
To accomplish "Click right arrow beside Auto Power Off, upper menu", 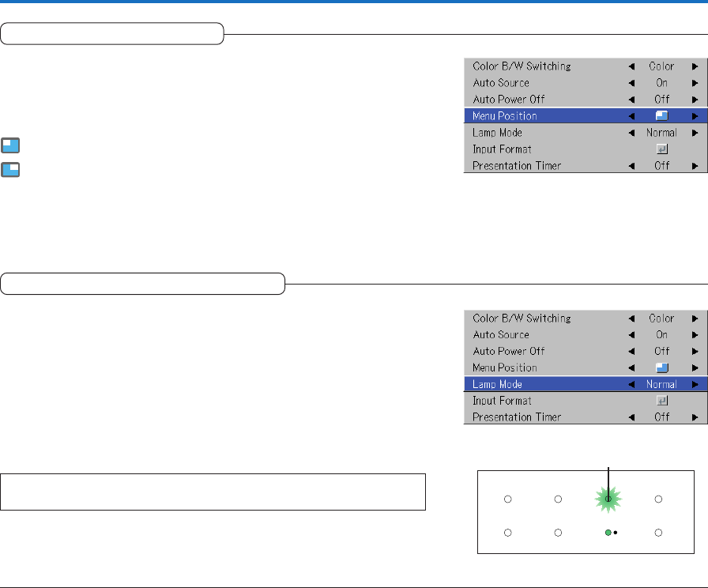I will point(694,100).
